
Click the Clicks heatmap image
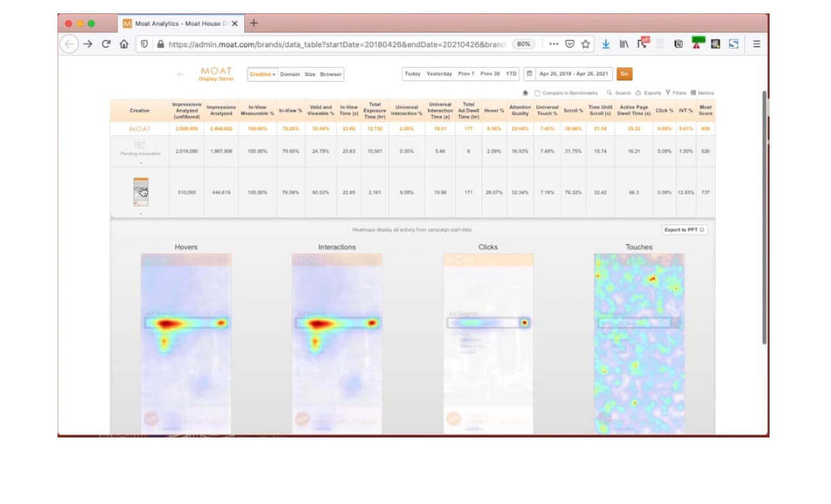point(488,344)
